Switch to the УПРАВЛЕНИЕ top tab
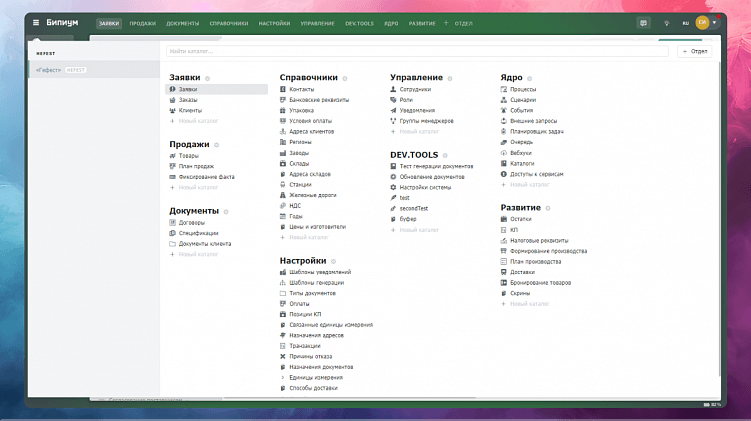This screenshot has width=751, height=421. click(x=318, y=23)
